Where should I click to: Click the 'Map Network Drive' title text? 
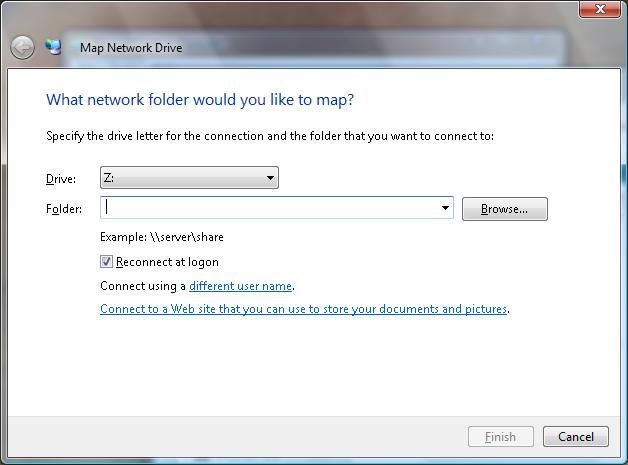click(x=131, y=47)
